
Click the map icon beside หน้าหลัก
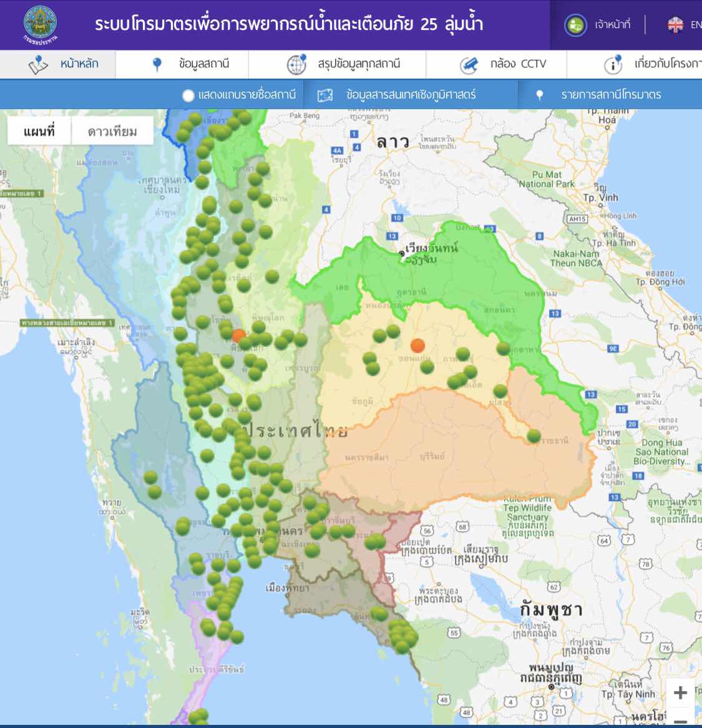(38, 64)
